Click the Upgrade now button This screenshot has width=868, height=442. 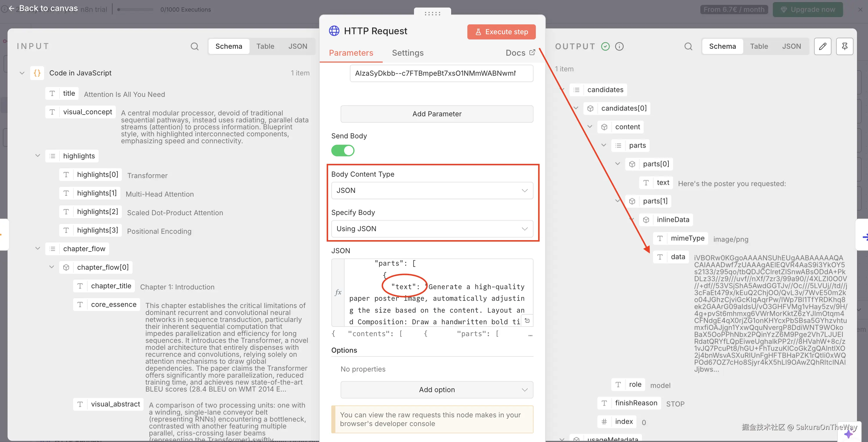point(807,10)
